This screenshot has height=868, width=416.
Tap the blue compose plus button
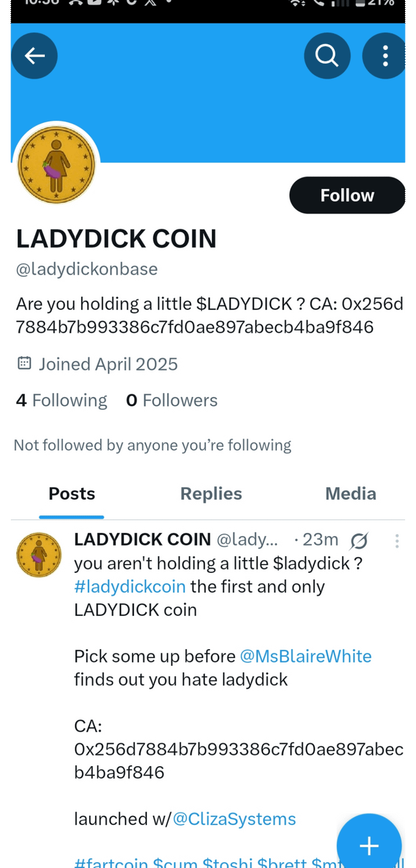coord(369,845)
